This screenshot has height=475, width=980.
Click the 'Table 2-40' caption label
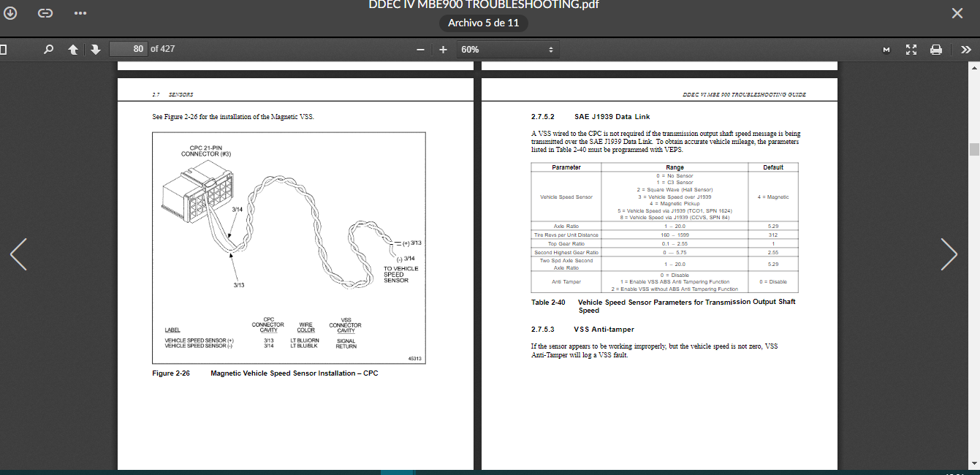coord(548,302)
